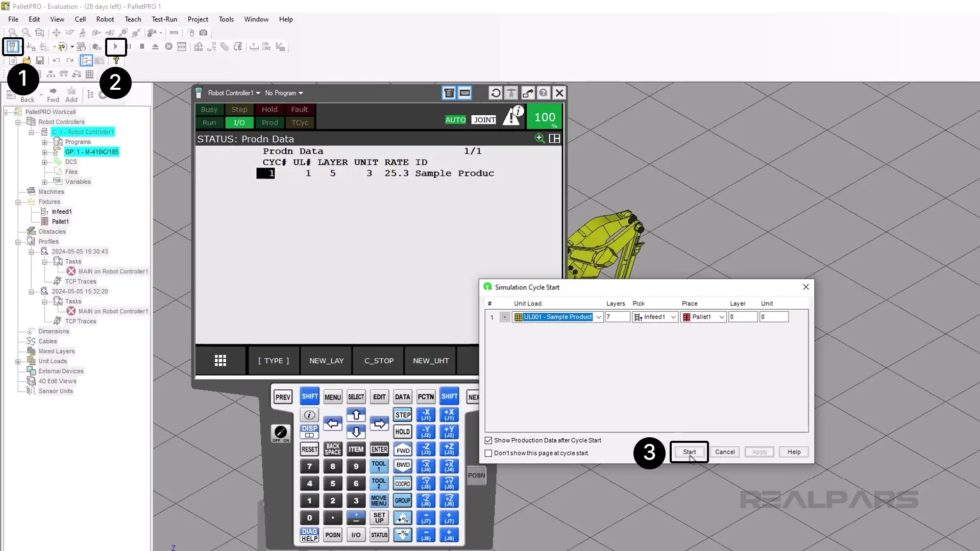
Task: Click the Cancel button in Simulation dialog
Action: (726, 452)
